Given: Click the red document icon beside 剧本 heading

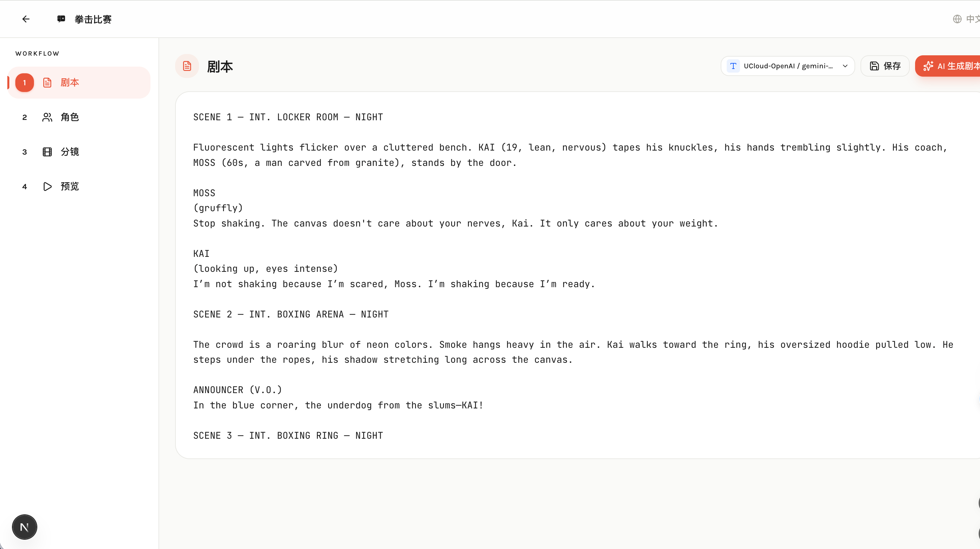Looking at the screenshot, I should tap(187, 66).
